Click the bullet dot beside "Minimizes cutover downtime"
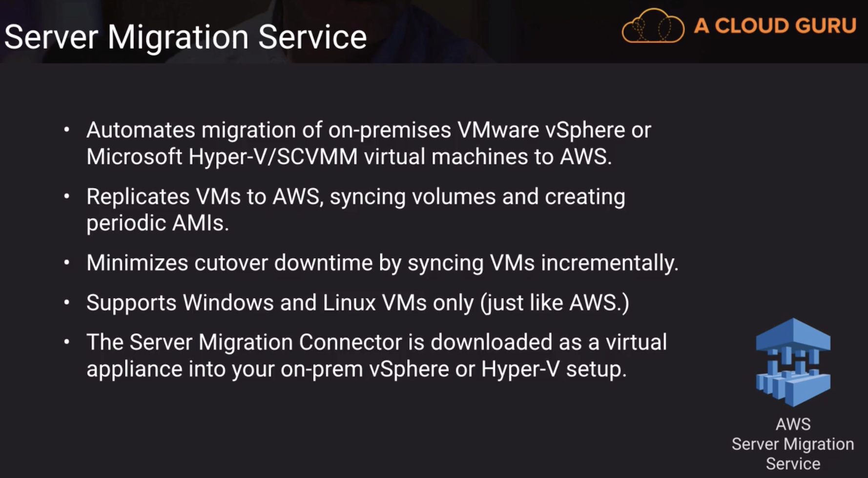This screenshot has width=868, height=478. point(67,263)
